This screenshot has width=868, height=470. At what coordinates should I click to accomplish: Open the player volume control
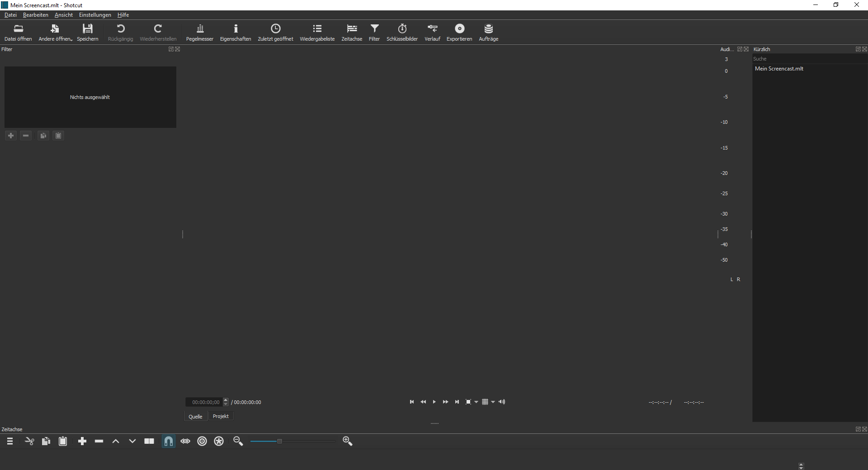(502, 402)
